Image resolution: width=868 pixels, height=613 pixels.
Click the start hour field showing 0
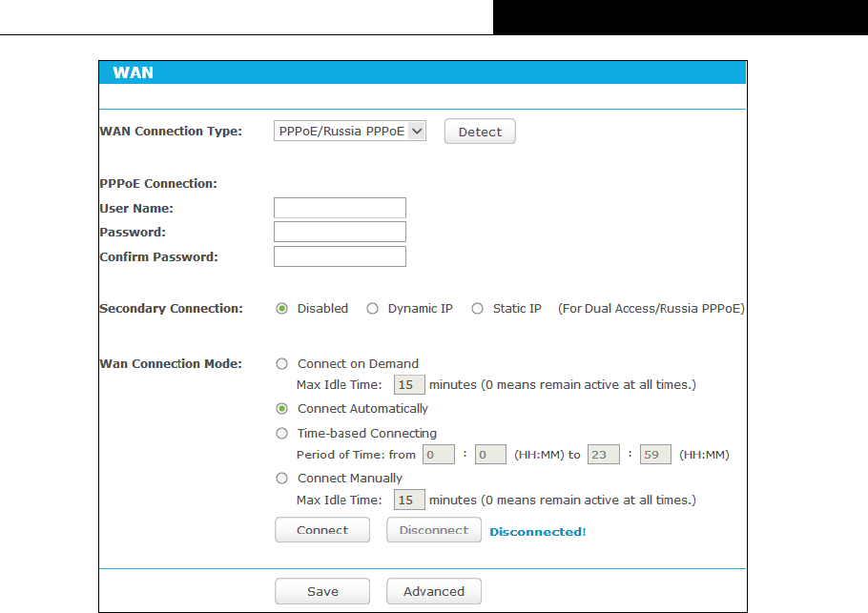point(439,454)
